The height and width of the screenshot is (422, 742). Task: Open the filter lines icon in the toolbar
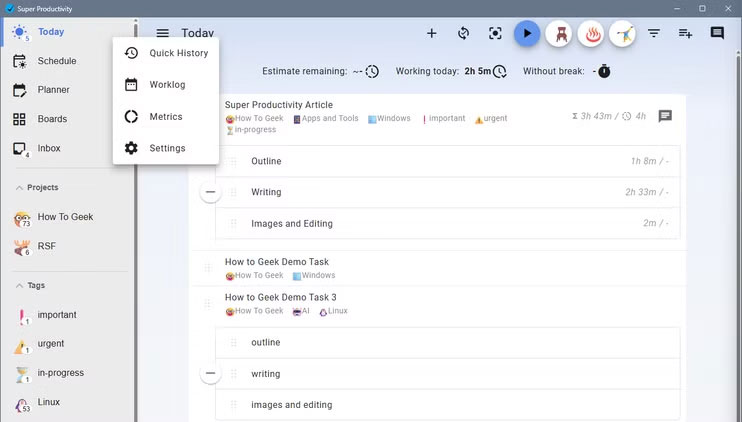[654, 33]
